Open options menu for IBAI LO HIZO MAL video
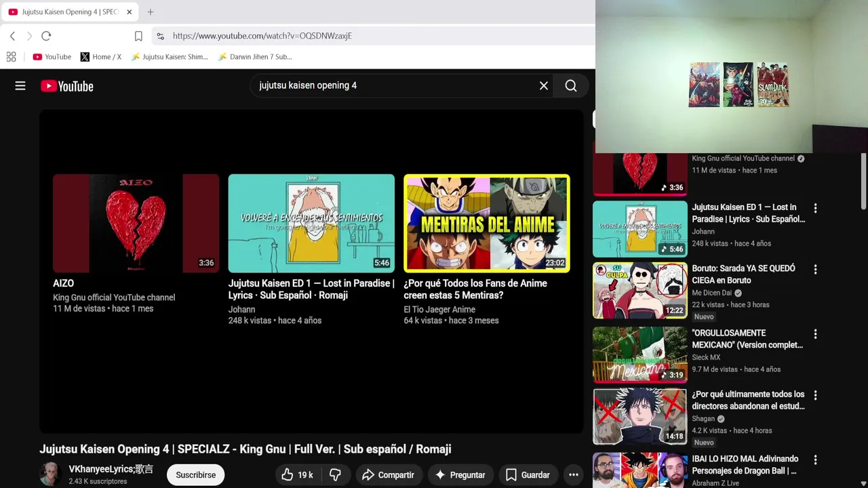This screenshot has height=488, width=868. (x=815, y=460)
